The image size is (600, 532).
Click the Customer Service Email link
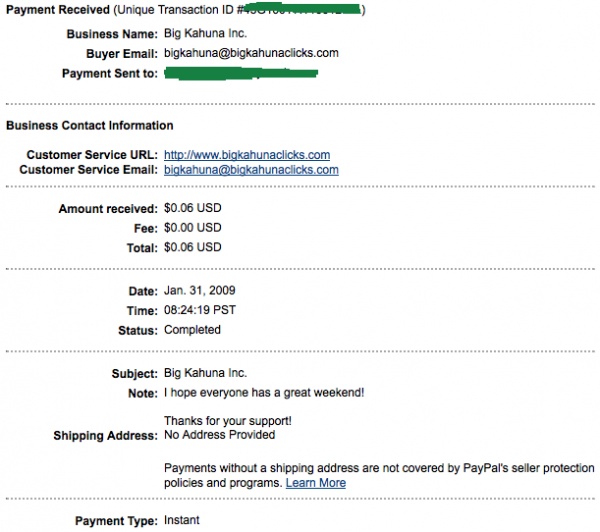tap(250, 170)
